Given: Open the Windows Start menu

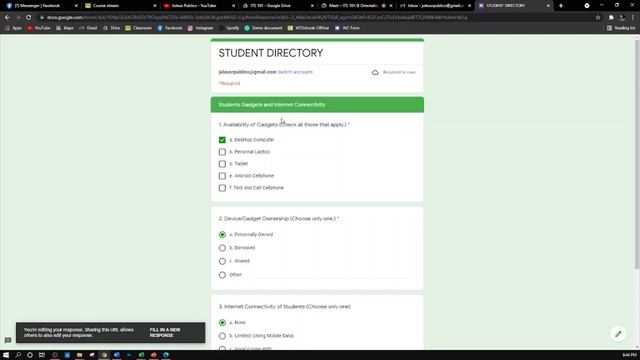Looking at the screenshot, I should 6,355.
